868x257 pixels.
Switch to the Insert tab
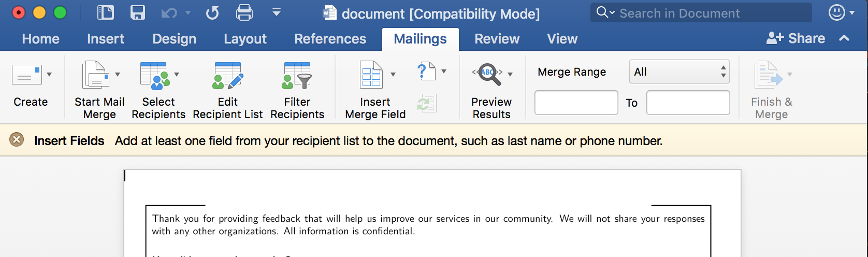[106, 39]
